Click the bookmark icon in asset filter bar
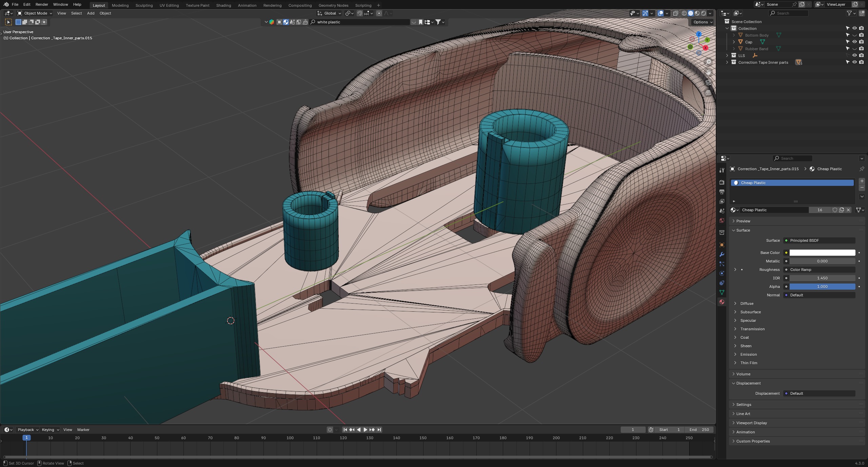This screenshot has height=467, width=868. tap(420, 22)
